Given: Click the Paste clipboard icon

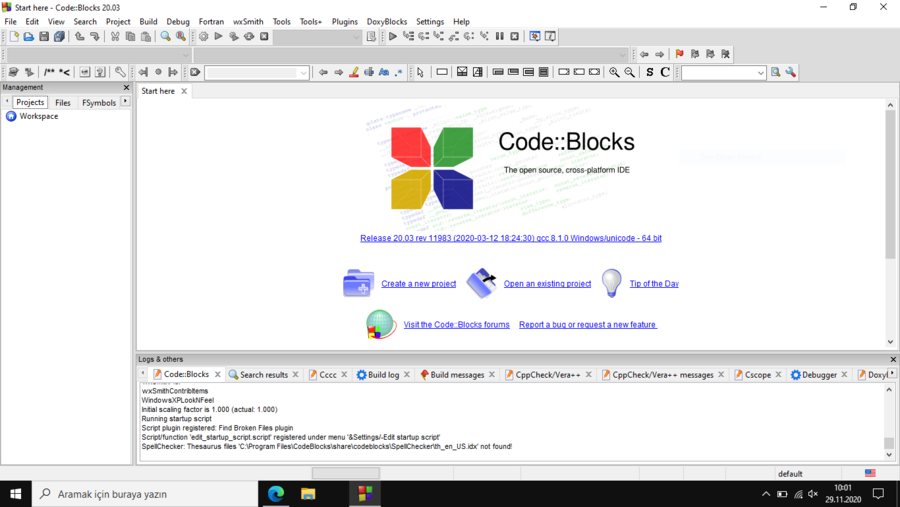Looking at the screenshot, I should click(146, 36).
